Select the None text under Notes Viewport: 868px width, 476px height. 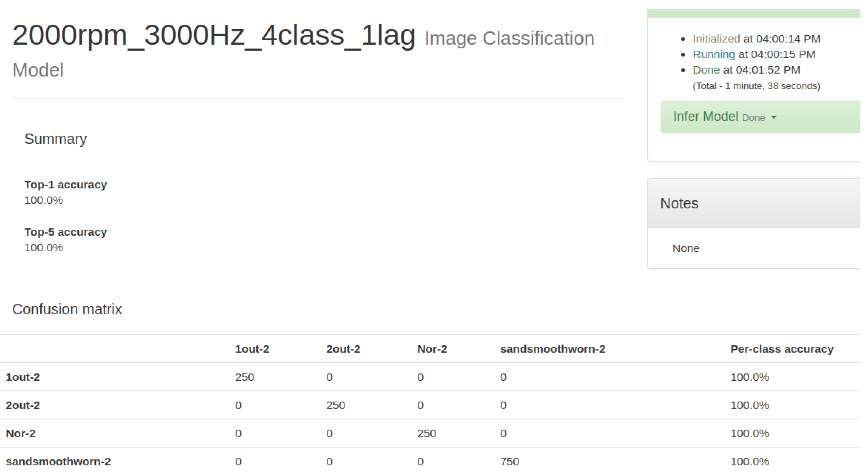coord(686,248)
